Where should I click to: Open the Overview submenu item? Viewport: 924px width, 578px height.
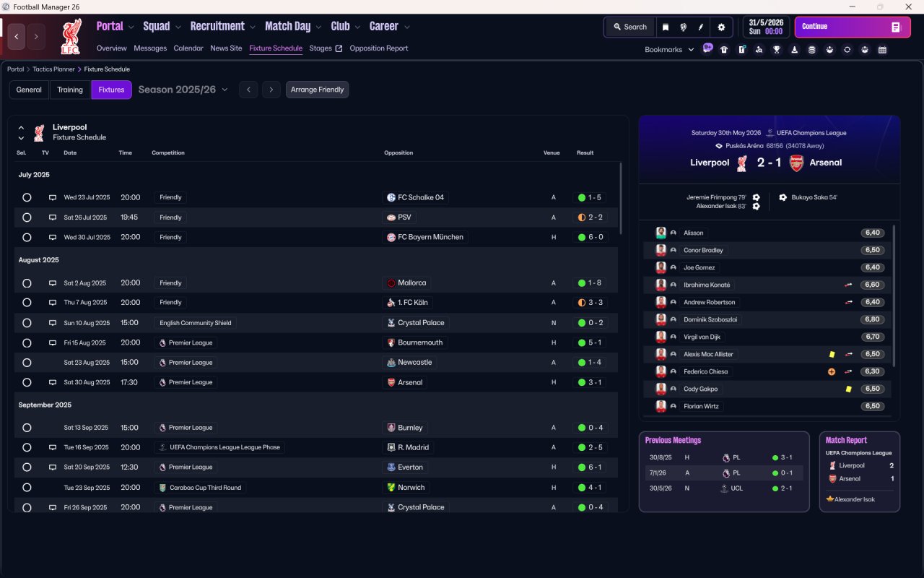[x=112, y=48]
